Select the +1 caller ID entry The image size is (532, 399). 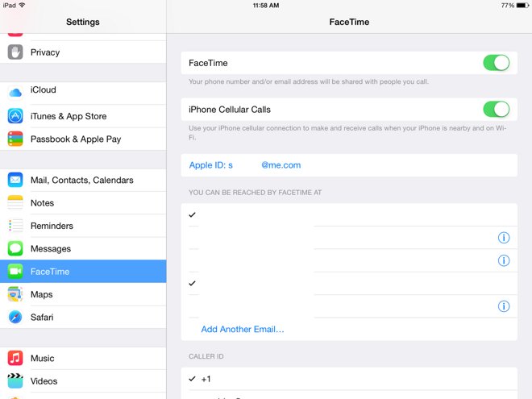(349, 379)
